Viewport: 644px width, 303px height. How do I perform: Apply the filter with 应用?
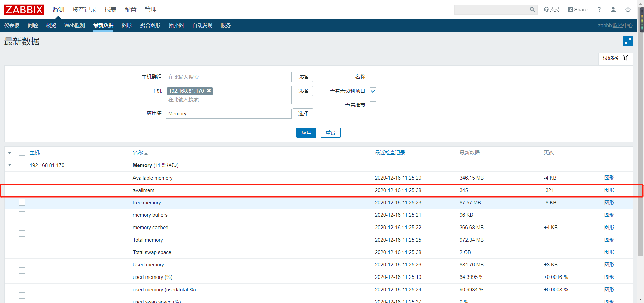pos(306,133)
